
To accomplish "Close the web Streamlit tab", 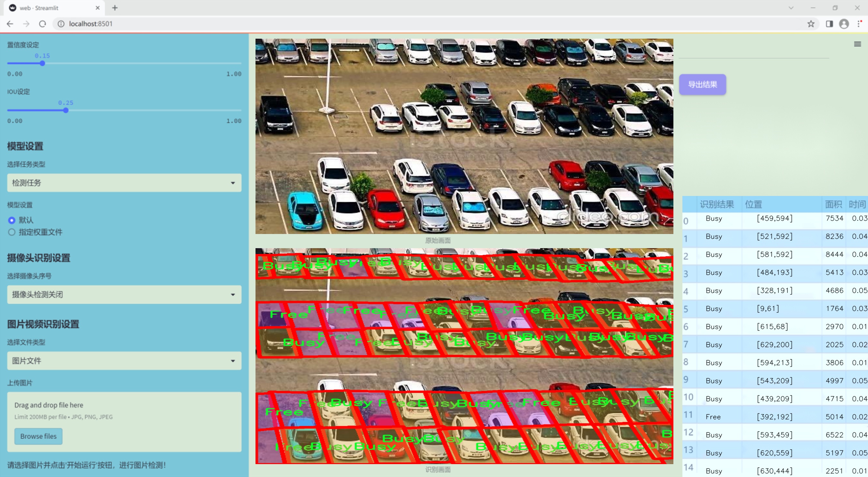I will point(98,8).
